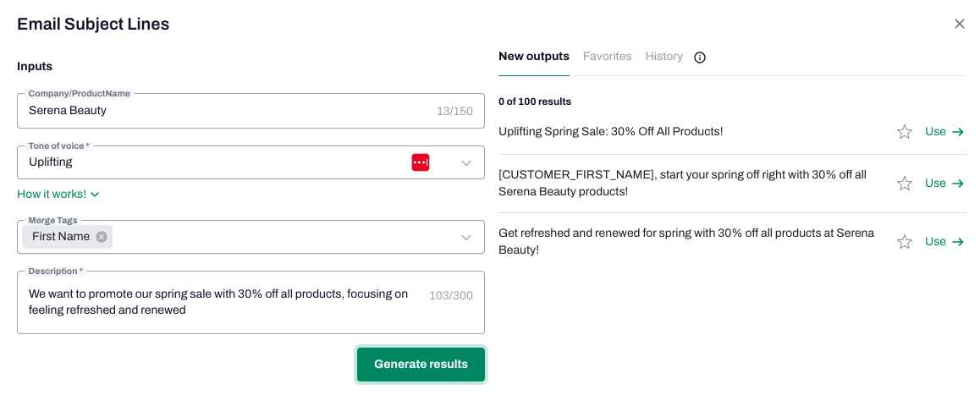Screen dimensions: 980x395
Task: Click the info icon next to History
Action: [x=700, y=58]
